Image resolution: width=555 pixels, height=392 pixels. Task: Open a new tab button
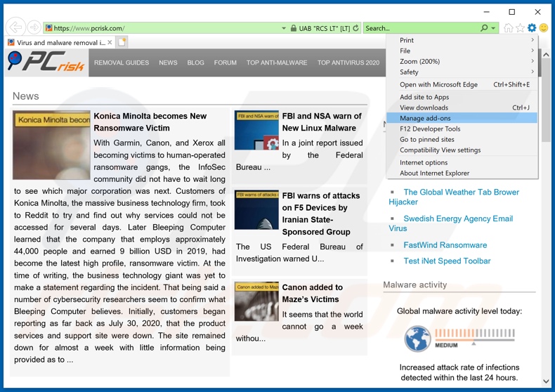click(122, 42)
